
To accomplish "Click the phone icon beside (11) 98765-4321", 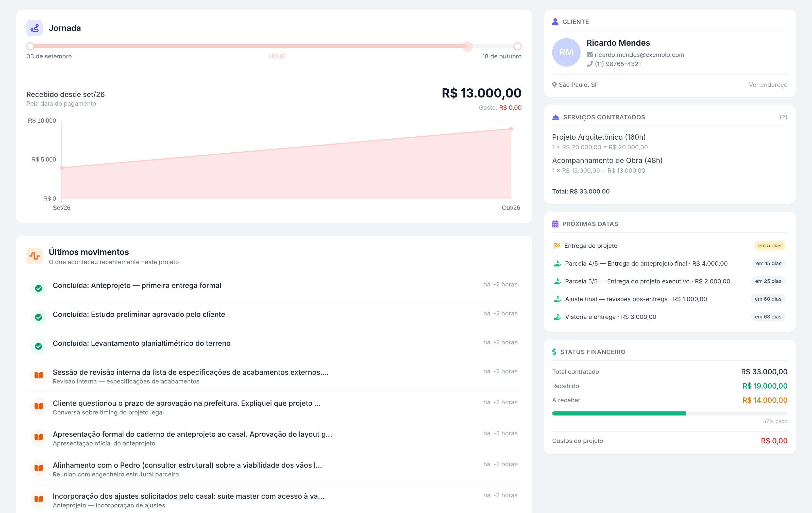I will (589, 64).
